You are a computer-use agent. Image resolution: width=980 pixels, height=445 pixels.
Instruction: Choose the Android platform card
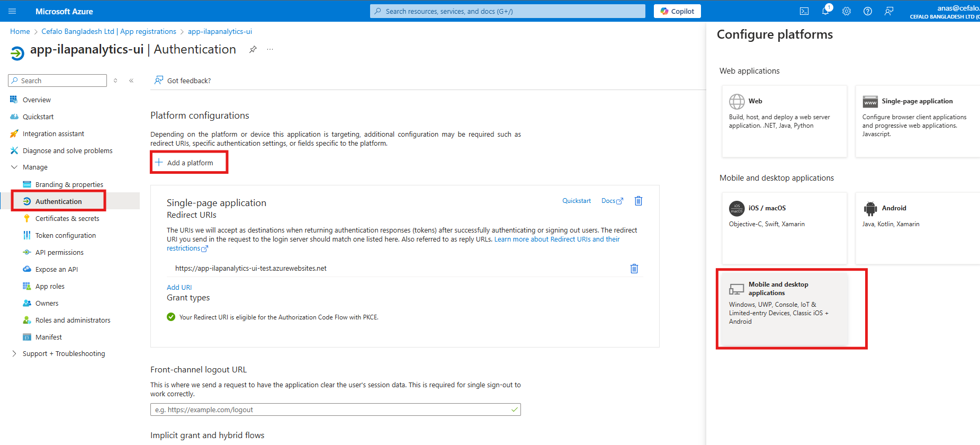pyautogui.click(x=918, y=228)
